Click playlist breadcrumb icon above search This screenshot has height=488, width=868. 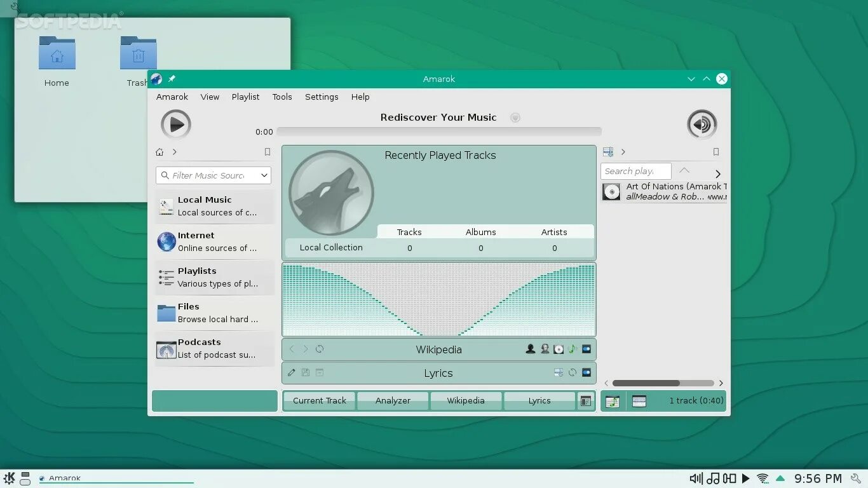click(608, 152)
